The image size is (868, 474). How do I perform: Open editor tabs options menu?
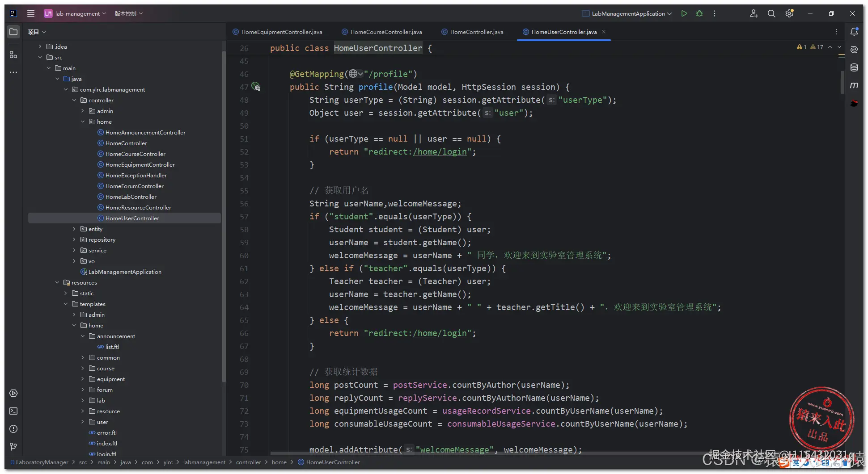pos(836,32)
